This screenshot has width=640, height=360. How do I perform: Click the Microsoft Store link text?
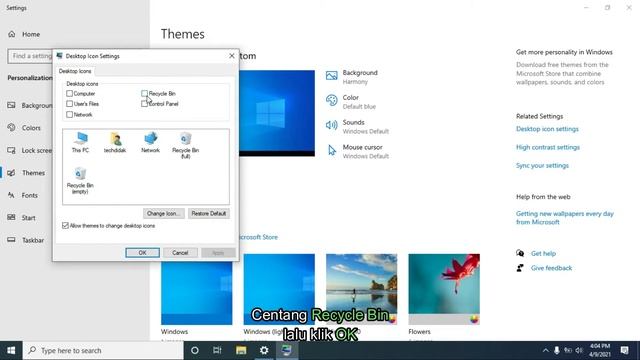[x=258, y=237]
